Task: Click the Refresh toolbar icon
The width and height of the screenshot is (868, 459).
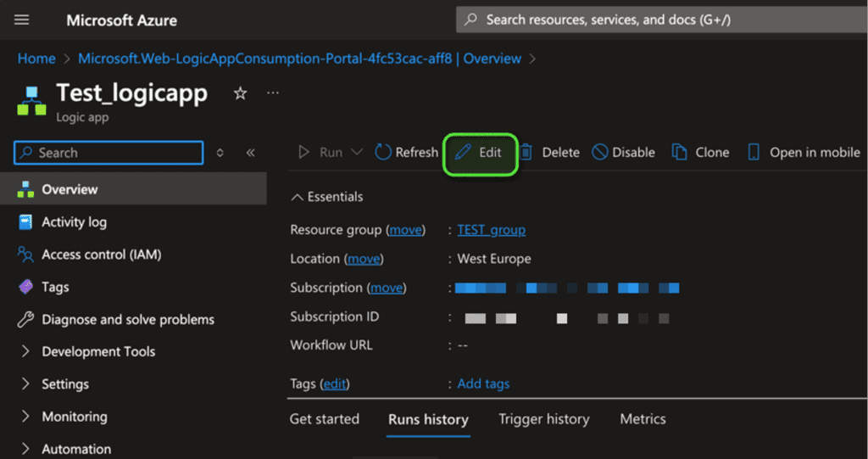Action: (x=383, y=153)
